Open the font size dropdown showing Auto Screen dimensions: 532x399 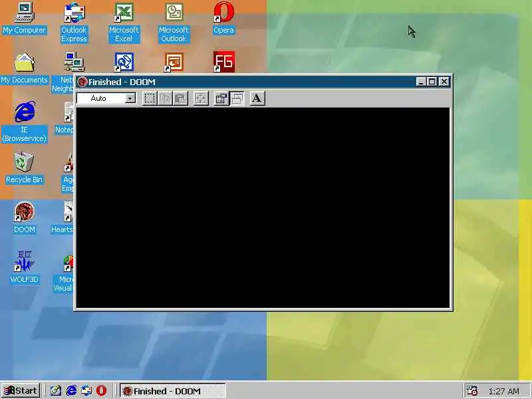pyautogui.click(x=106, y=98)
